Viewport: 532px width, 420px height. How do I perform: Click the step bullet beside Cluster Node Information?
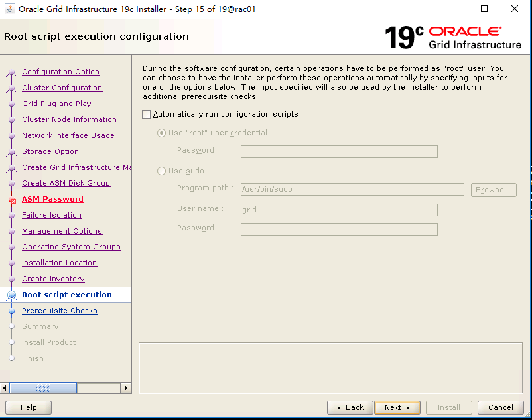click(x=11, y=119)
